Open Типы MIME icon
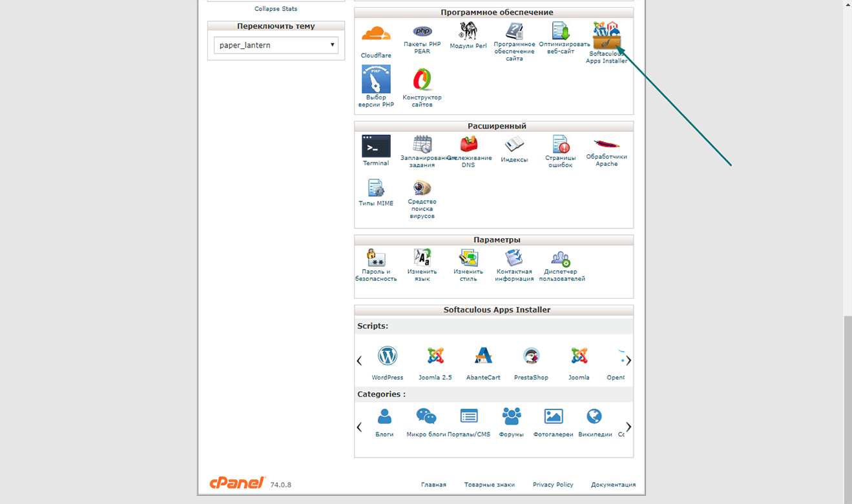The height and width of the screenshot is (504, 852). (376, 188)
